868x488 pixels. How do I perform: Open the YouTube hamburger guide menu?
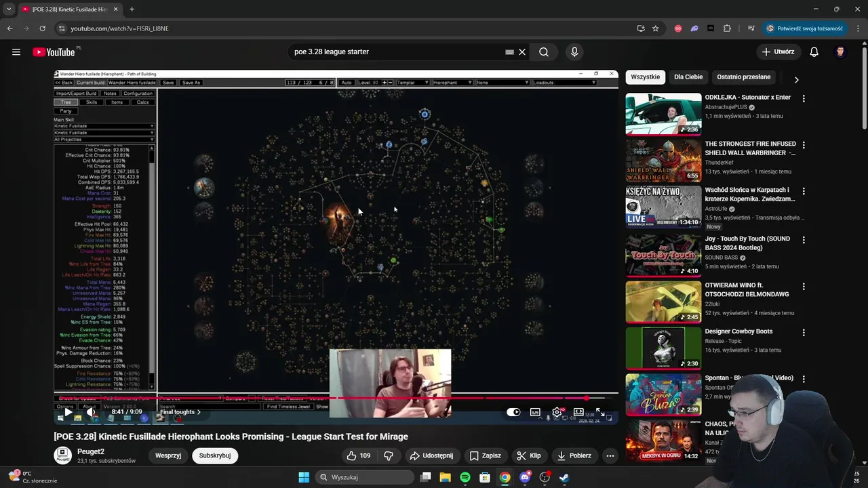16,52
